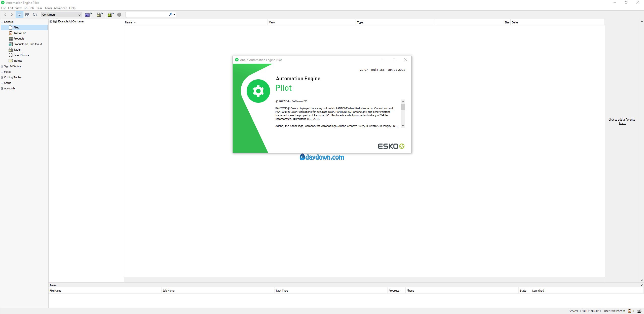Click the Job Name column in the Tasks panel
Viewport: 644px width, 314px height.
tap(218, 291)
